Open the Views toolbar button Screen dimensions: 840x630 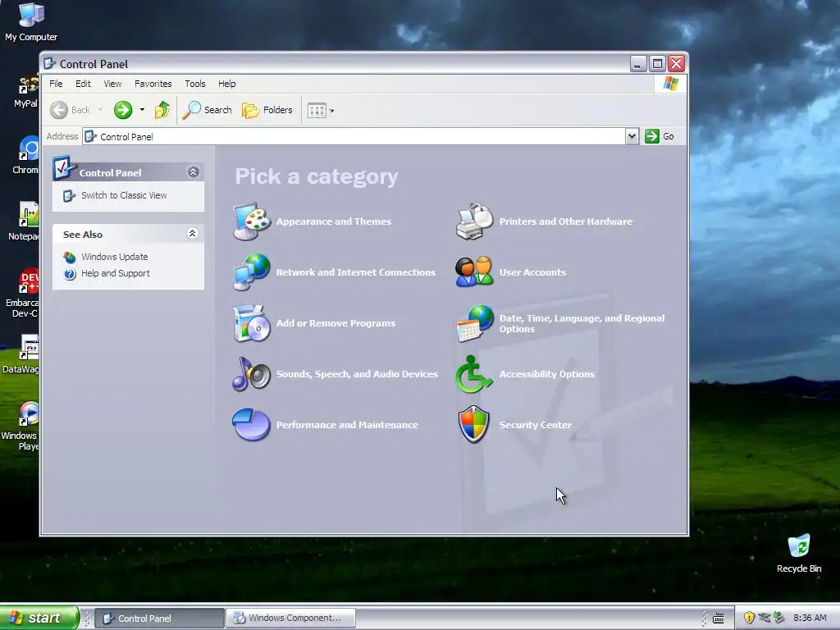(321, 111)
